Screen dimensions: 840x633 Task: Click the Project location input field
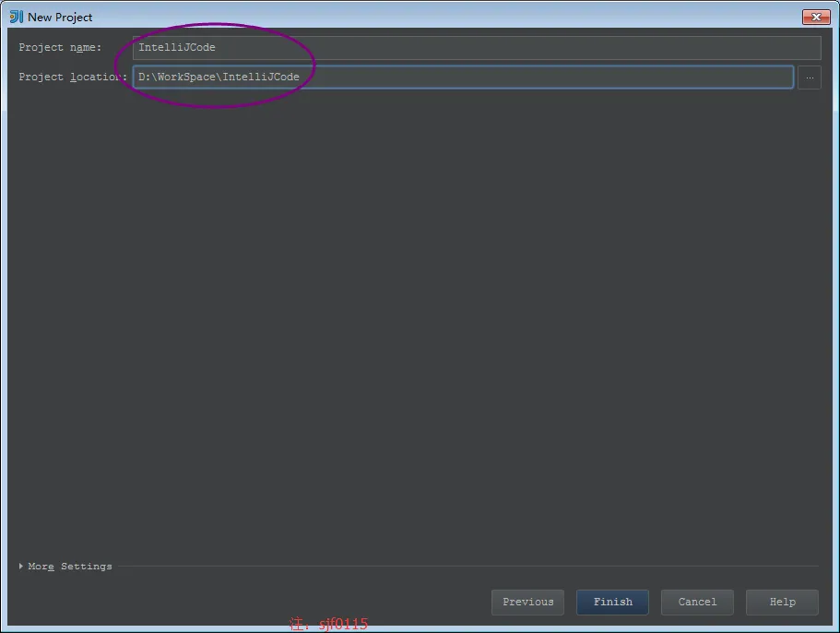point(464,78)
